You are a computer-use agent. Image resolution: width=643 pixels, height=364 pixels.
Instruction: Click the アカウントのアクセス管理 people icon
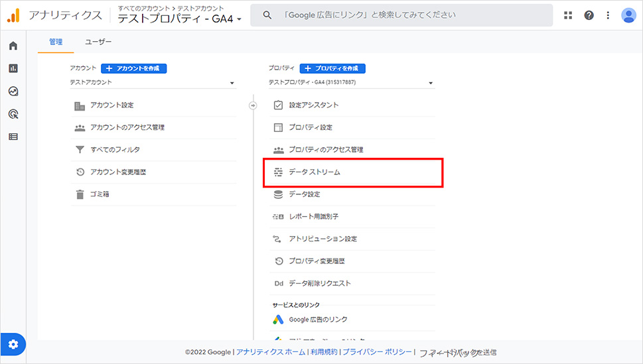(80, 128)
